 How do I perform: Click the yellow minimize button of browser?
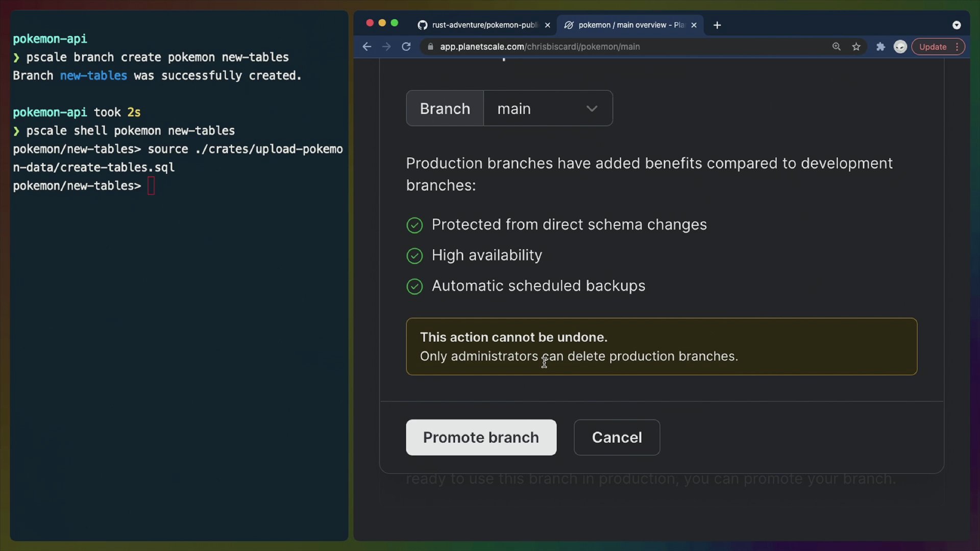[x=382, y=23]
